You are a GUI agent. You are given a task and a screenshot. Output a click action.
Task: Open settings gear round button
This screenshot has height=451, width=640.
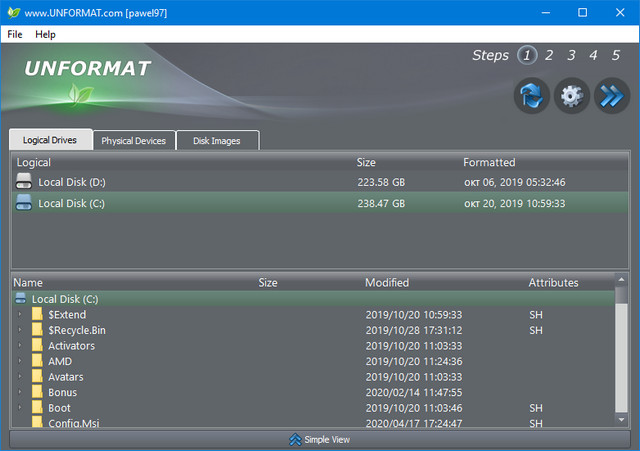571,96
